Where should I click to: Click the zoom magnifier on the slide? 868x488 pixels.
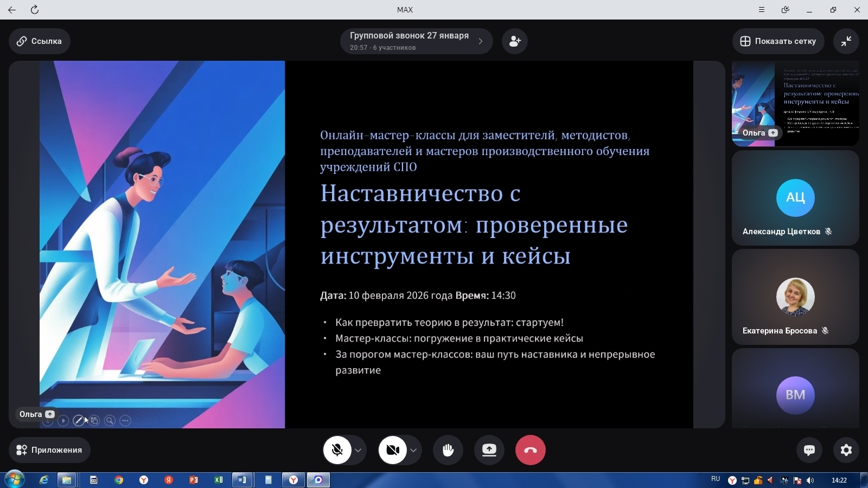[x=110, y=421]
